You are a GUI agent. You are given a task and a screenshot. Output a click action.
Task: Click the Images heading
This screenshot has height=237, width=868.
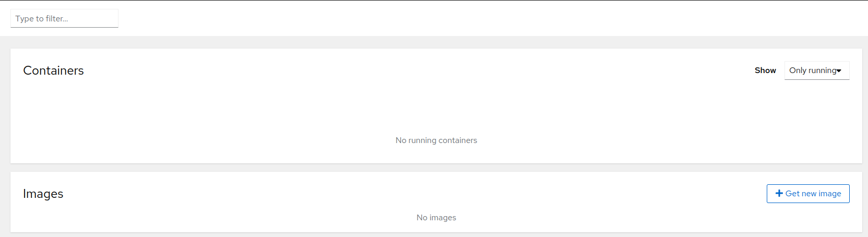click(43, 194)
